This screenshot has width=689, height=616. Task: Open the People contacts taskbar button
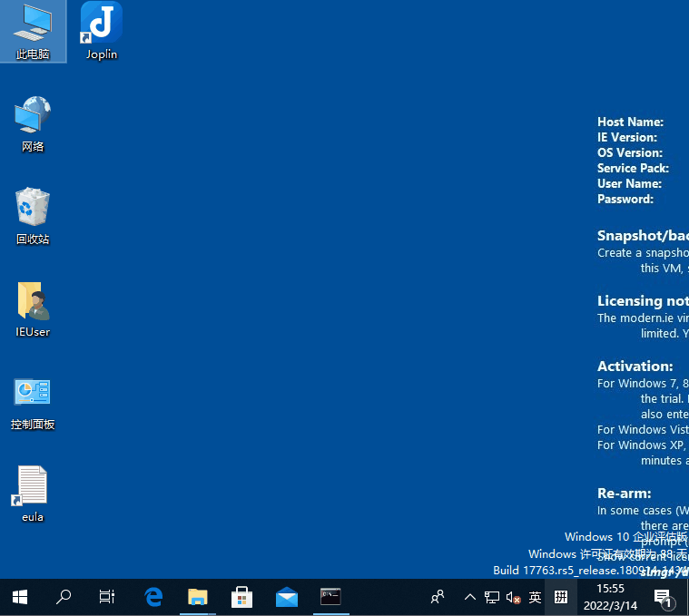click(x=438, y=597)
